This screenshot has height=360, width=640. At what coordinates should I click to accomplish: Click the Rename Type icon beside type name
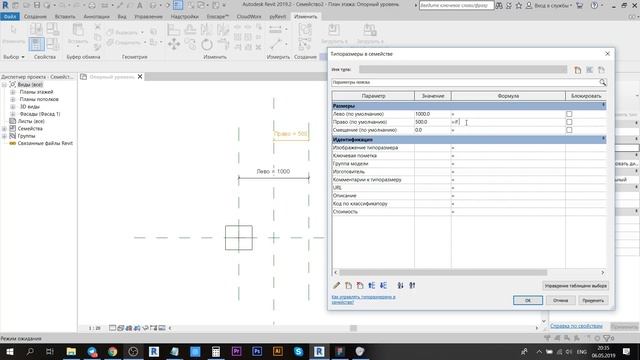[x=589, y=70]
